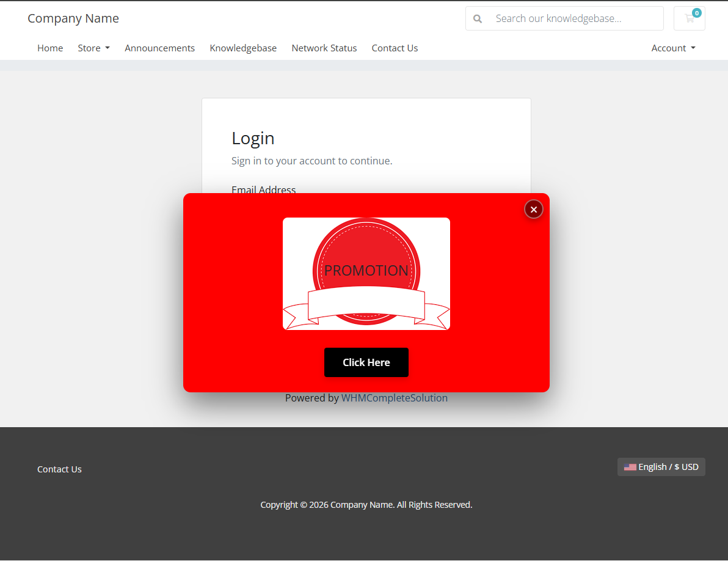728x561 pixels.
Task: Open the shopping cart icon
Action: tap(688, 19)
